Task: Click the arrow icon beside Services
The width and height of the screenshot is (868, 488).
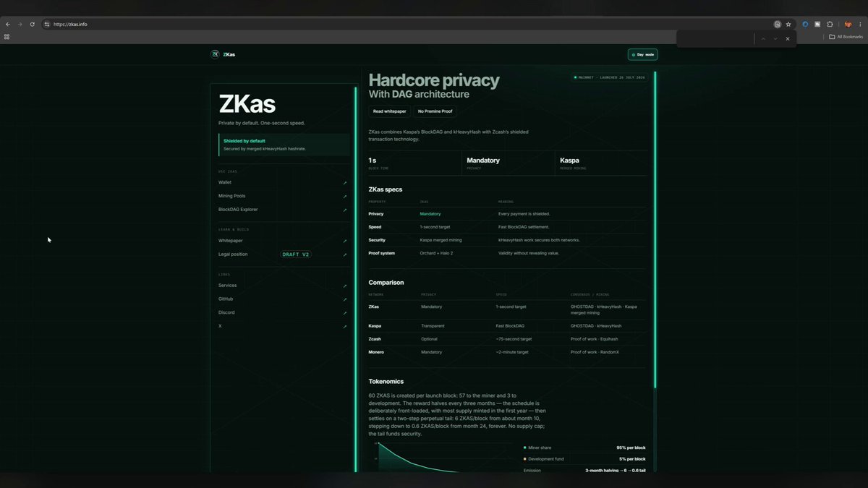Action: click(345, 286)
